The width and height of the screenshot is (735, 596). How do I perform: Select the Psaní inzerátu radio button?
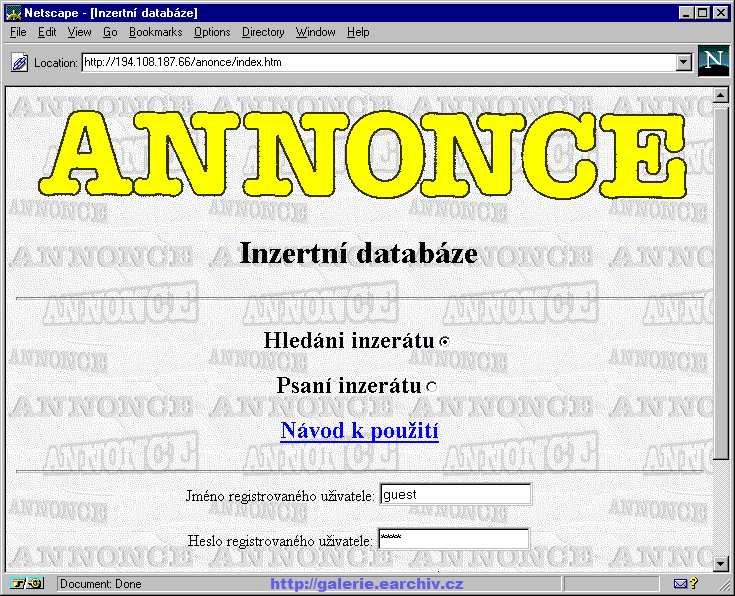tap(431, 387)
